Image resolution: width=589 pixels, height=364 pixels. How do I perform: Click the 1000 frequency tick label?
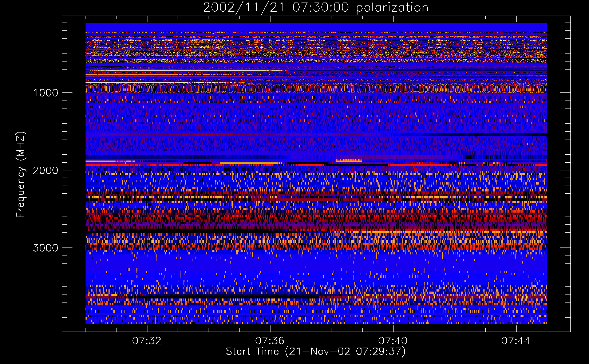click(x=46, y=93)
